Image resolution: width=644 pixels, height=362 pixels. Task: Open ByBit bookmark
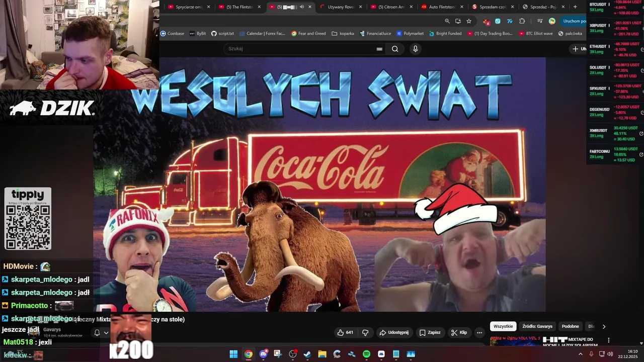pos(198,33)
